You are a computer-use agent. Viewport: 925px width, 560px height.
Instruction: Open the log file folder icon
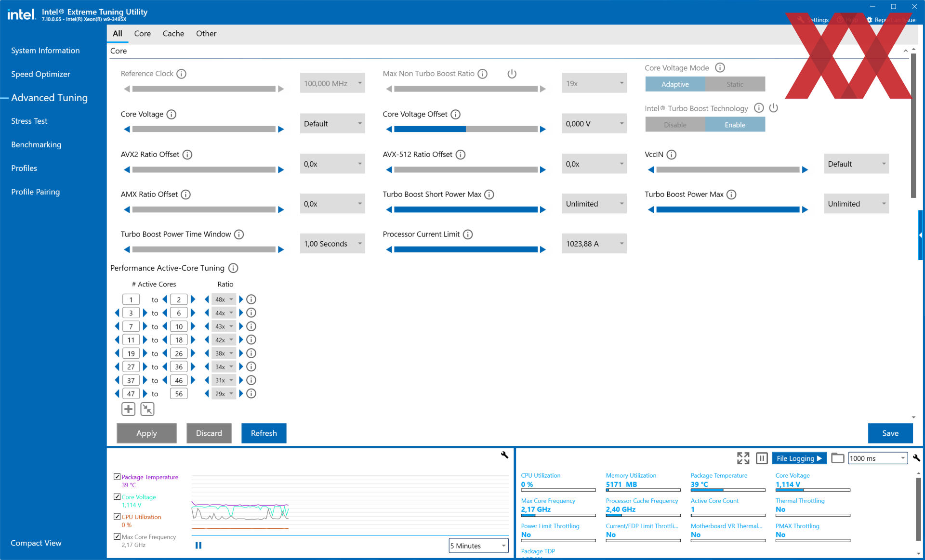pyautogui.click(x=838, y=458)
